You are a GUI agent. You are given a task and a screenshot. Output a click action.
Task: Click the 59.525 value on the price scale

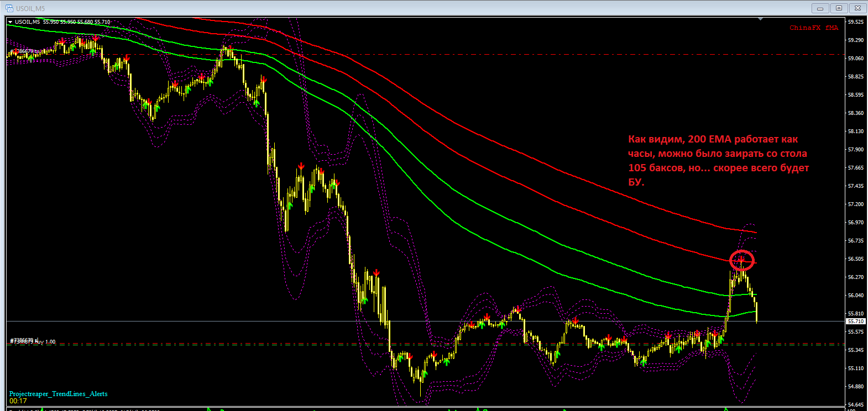[856, 22]
